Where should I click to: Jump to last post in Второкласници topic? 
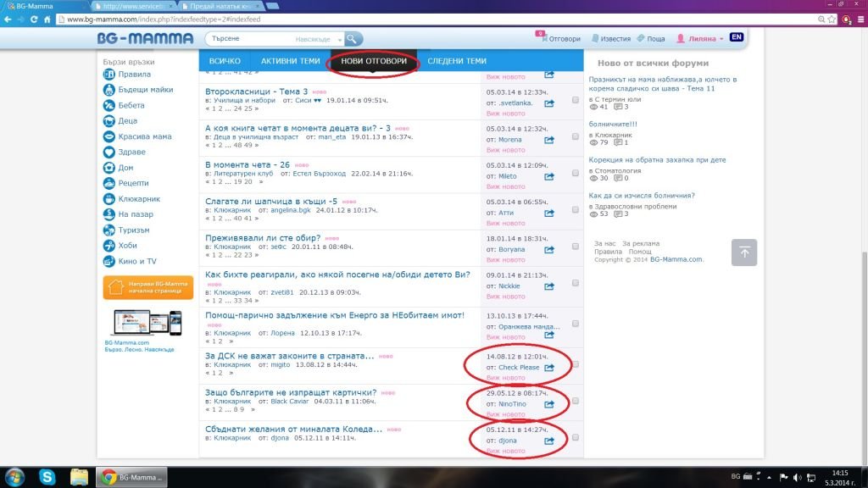[x=548, y=103]
